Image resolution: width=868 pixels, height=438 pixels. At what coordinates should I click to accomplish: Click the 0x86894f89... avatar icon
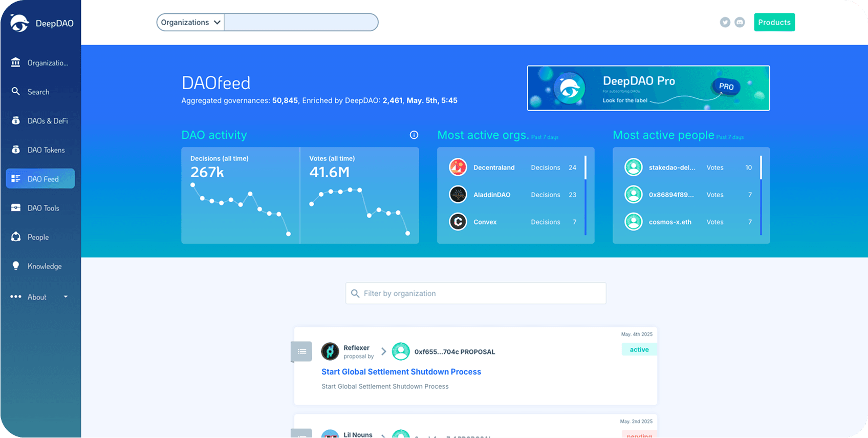[x=634, y=194]
